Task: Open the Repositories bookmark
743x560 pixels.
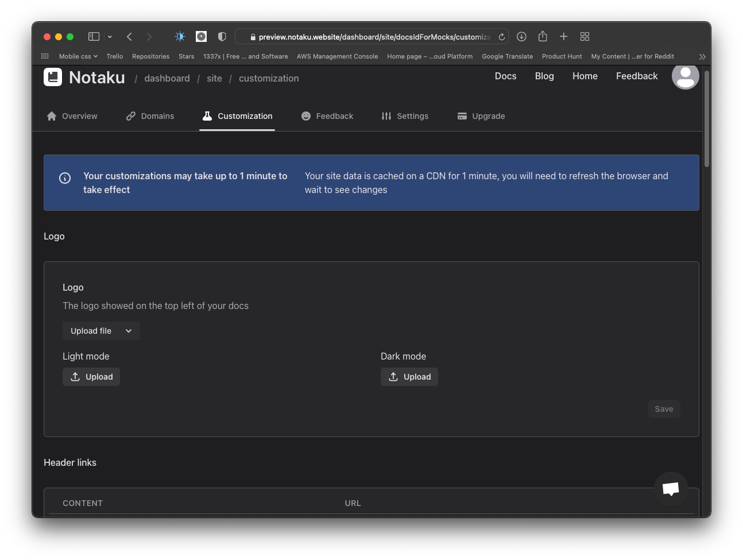Action: click(x=150, y=56)
